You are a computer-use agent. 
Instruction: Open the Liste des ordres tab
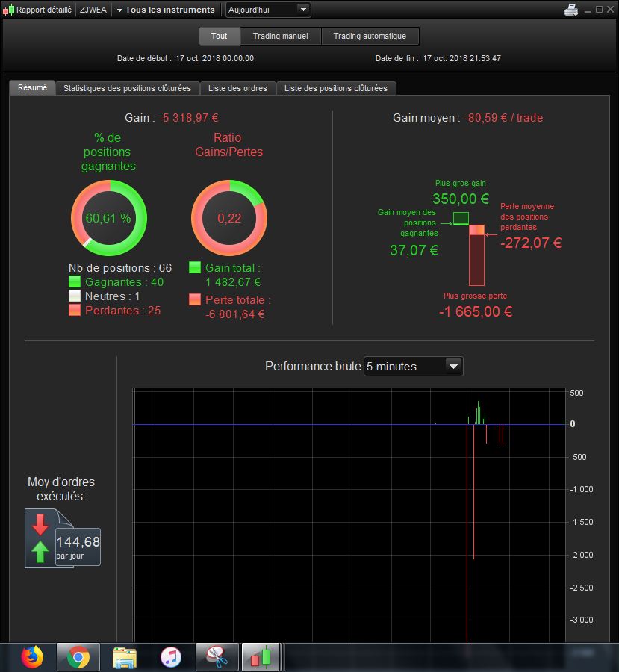237,88
